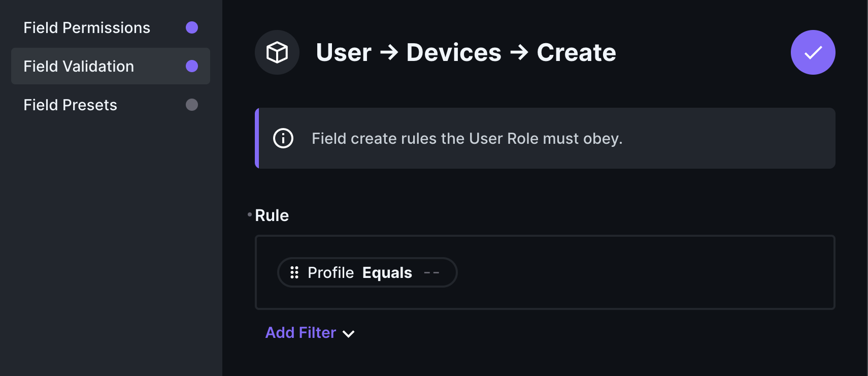Click the info icon in the notice
This screenshot has width=868, height=376.
[x=283, y=138]
